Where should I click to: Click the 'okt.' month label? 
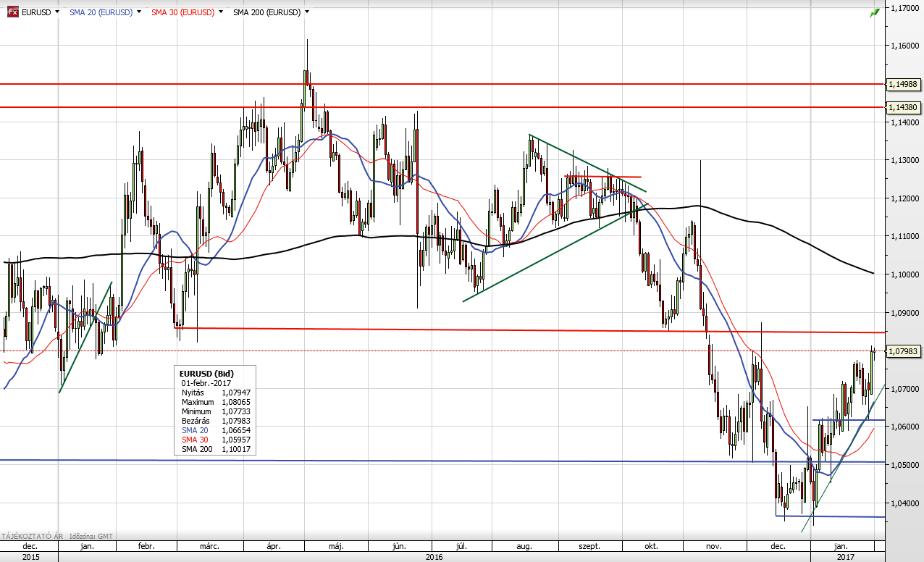coord(651,546)
